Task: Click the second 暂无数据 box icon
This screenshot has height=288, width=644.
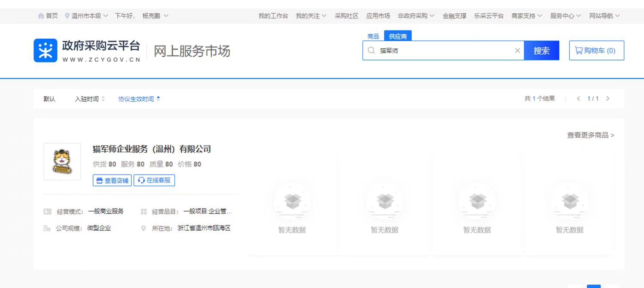Action: click(385, 201)
